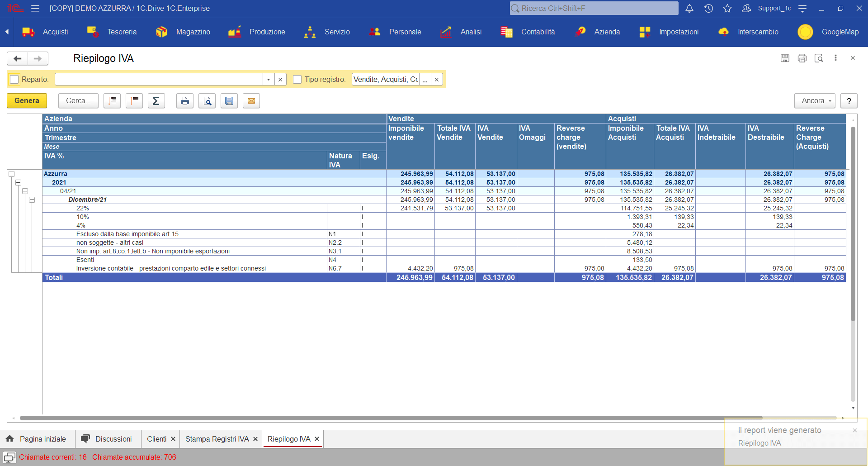Open favorites star icon
868x466 pixels.
[x=727, y=8]
